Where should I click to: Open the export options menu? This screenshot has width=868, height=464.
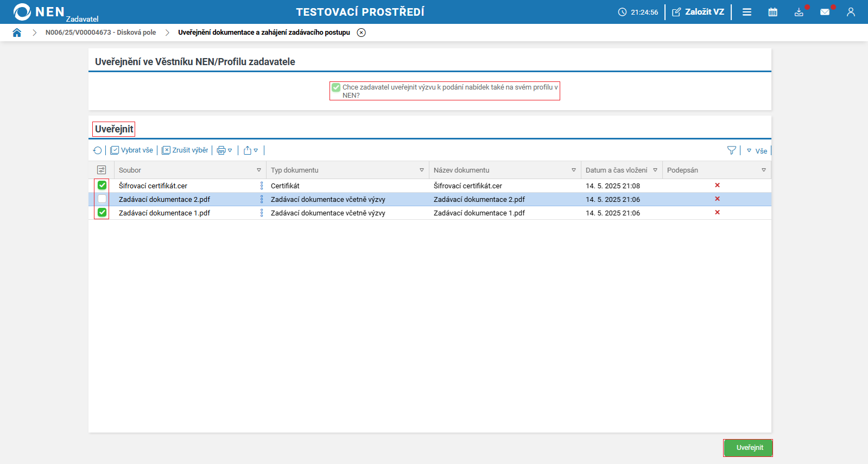pos(251,150)
